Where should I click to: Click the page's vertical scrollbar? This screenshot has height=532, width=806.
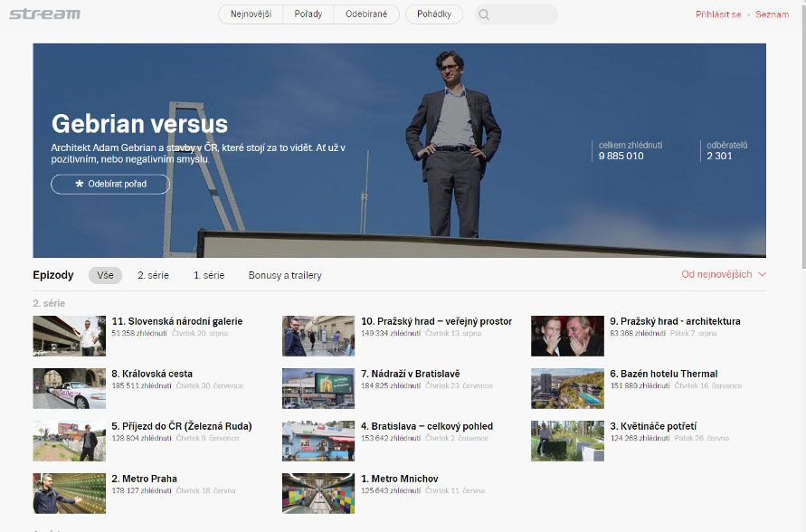point(800,136)
